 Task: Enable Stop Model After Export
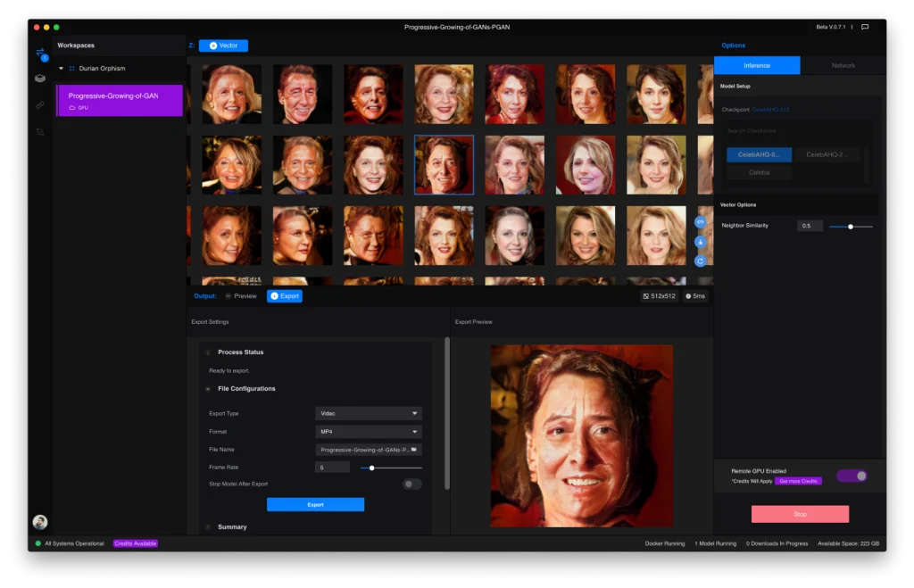coord(411,484)
